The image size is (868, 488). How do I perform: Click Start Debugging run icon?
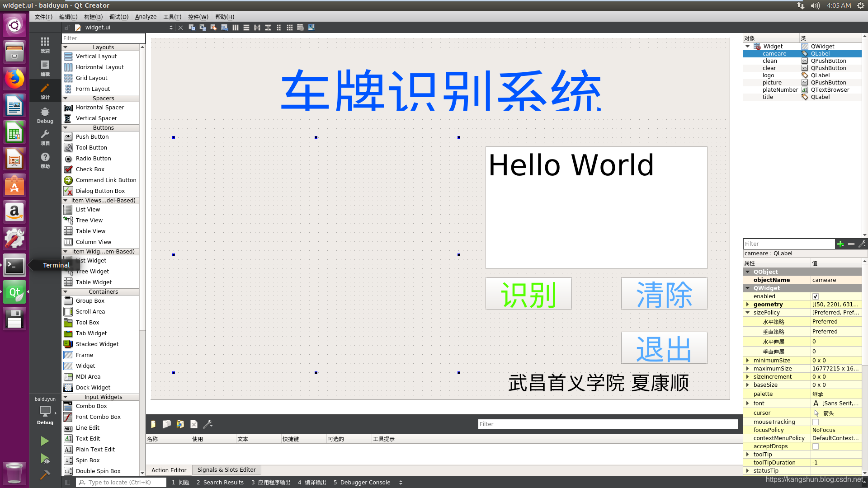click(x=45, y=458)
